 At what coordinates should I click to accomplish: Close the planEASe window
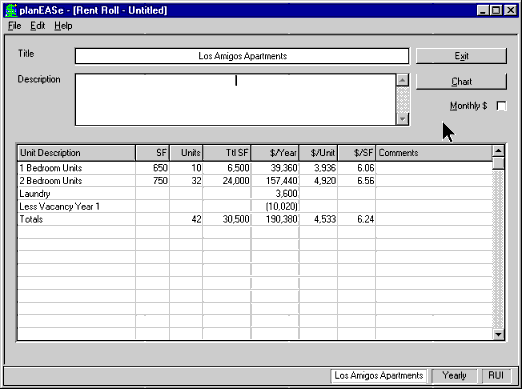click(510, 10)
